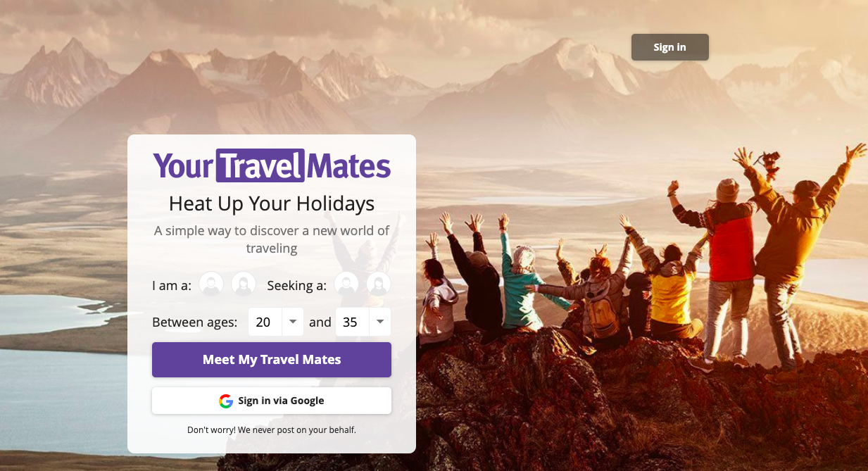Sign in via Google button
868x471 pixels.
tap(272, 401)
